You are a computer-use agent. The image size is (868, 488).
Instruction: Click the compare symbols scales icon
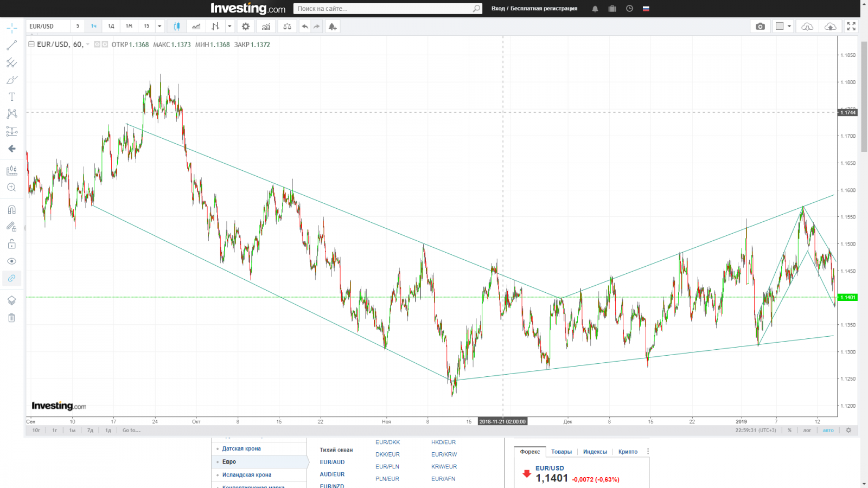pos(287,27)
